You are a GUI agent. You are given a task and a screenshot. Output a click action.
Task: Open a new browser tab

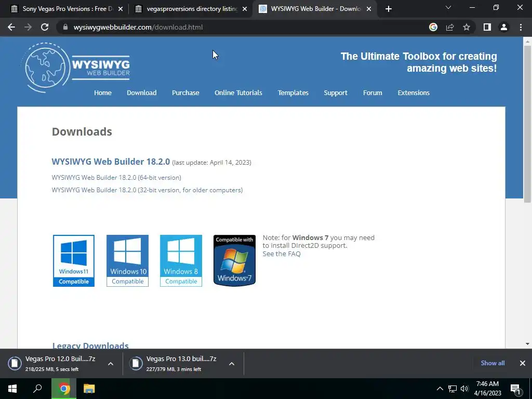tap(389, 9)
